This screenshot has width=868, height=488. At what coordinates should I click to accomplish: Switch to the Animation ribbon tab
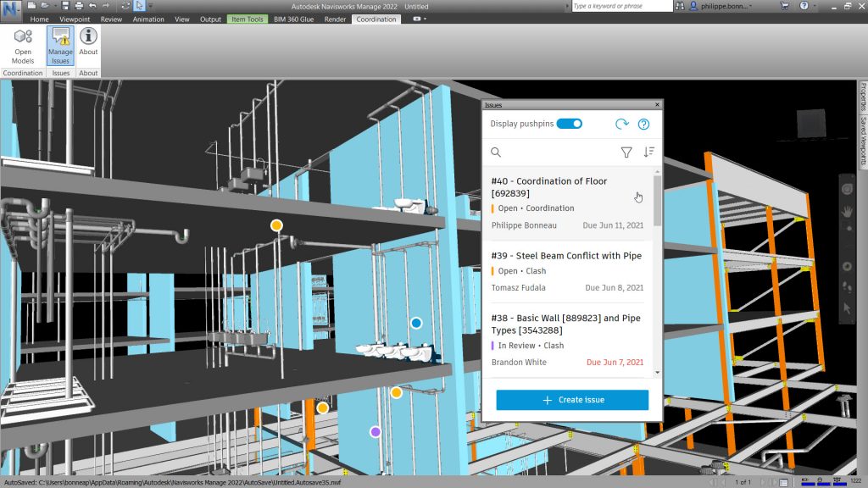click(x=148, y=19)
